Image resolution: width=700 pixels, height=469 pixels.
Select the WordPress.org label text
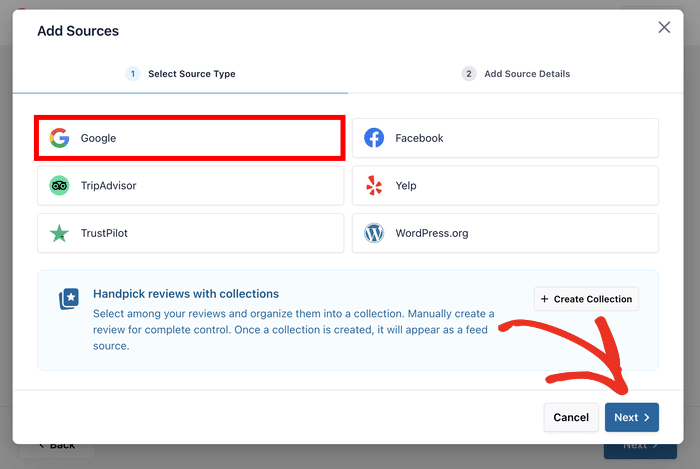431,233
